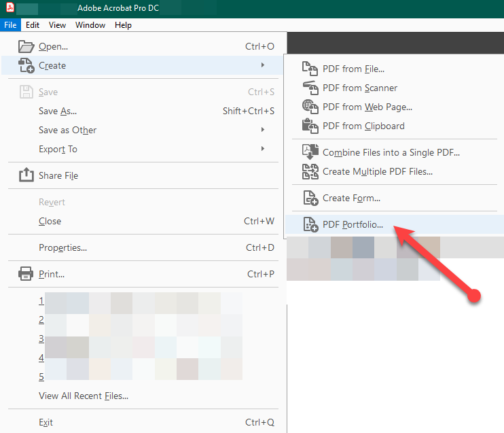Viewport: 504px width, 433px height.
Task: Choose Share File menu entry
Action: point(141,175)
